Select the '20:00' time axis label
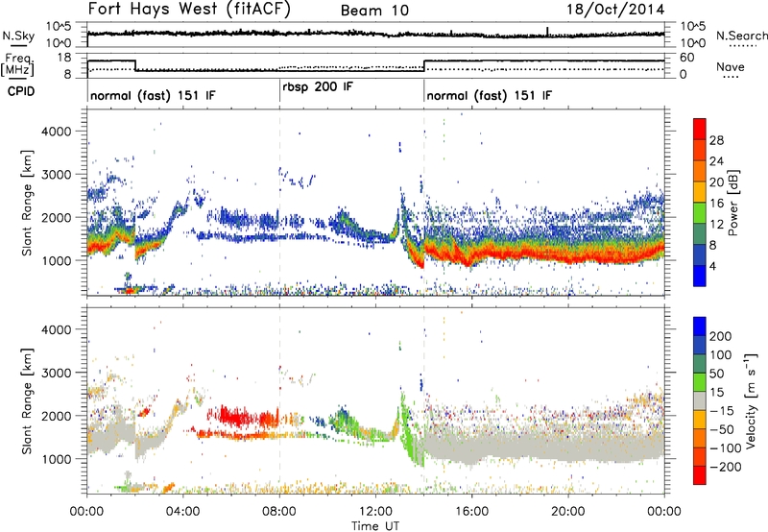 [568, 512]
